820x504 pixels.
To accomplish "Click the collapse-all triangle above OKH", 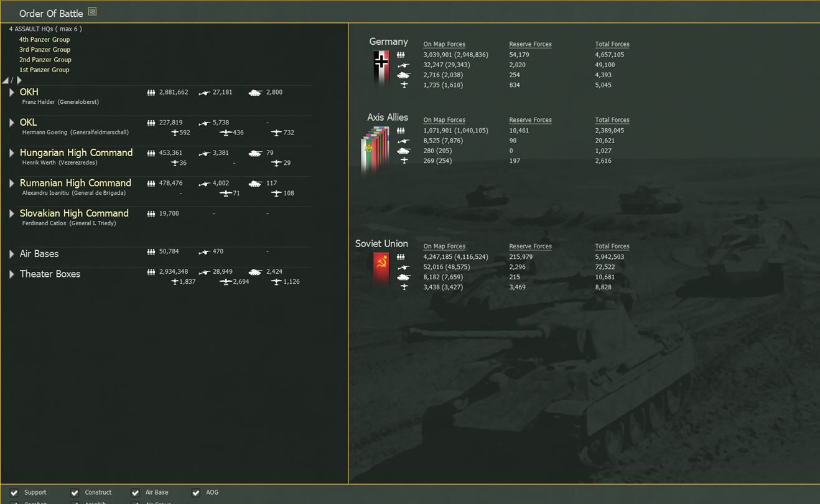I will (x=6, y=80).
